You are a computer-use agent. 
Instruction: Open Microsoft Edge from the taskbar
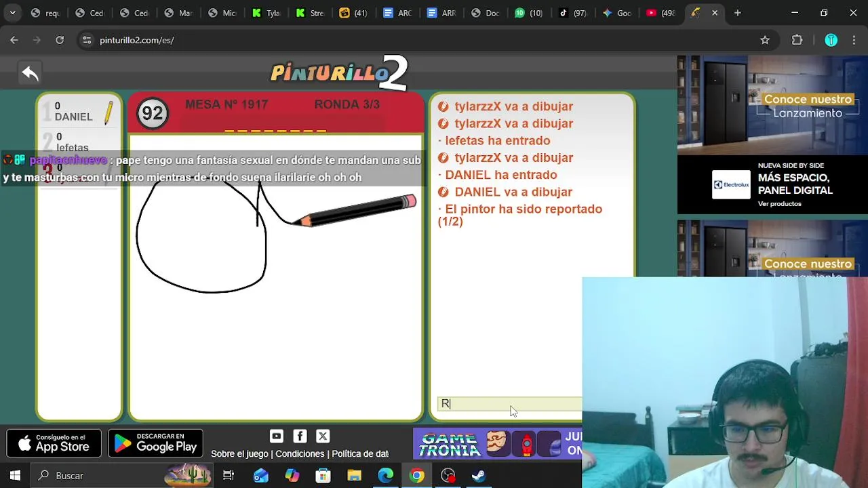[x=386, y=475]
